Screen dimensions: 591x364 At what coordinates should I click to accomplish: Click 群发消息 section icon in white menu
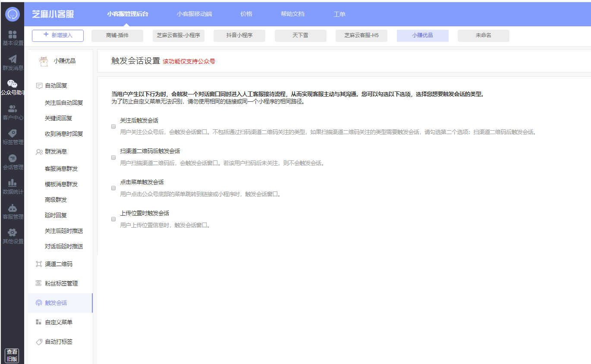pos(39,152)
